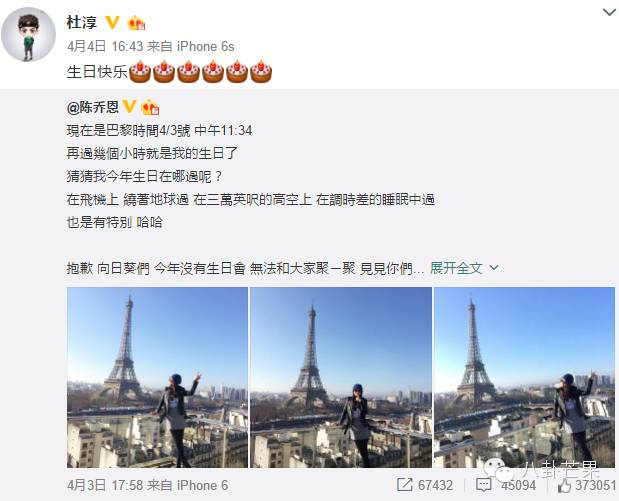Screen dimensions: 619x501
Task: Click the crown membership icon next to 杜淳
Action: (136, 23)
